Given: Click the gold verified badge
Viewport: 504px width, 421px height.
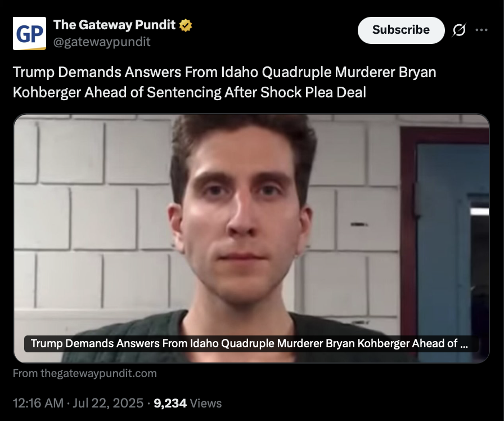Looking at the screenshot, I should point(186,25).
